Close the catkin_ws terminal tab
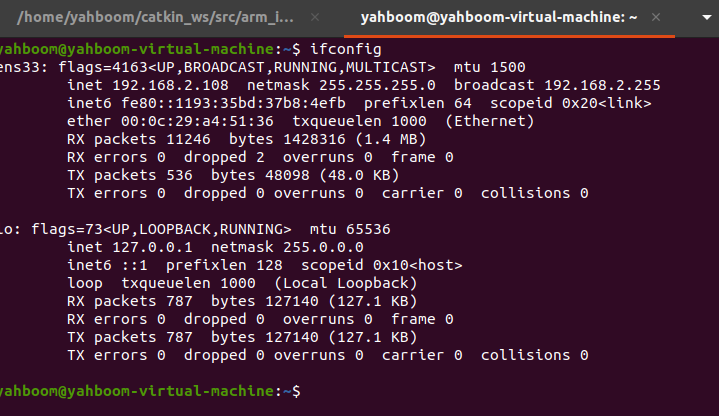This screenshot has height=416, width=719. [x=315, y=17]
